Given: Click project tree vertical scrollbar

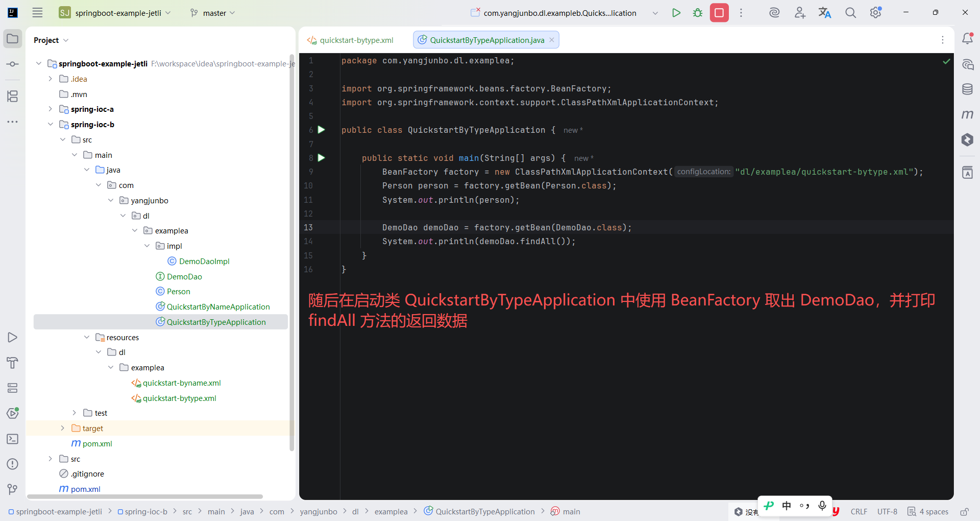Looking at the screenshot, I should click(292, 253).
